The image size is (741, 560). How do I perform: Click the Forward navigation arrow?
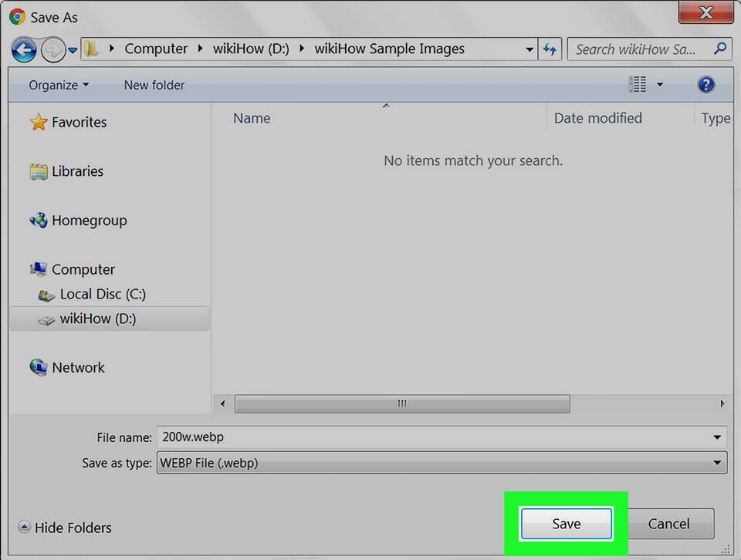point(52,49)
